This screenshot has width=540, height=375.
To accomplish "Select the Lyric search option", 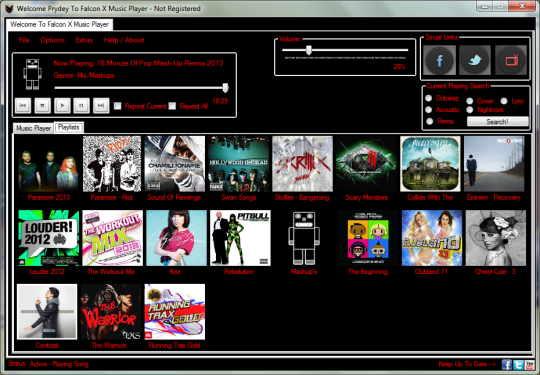I will [x=504, y=101].
